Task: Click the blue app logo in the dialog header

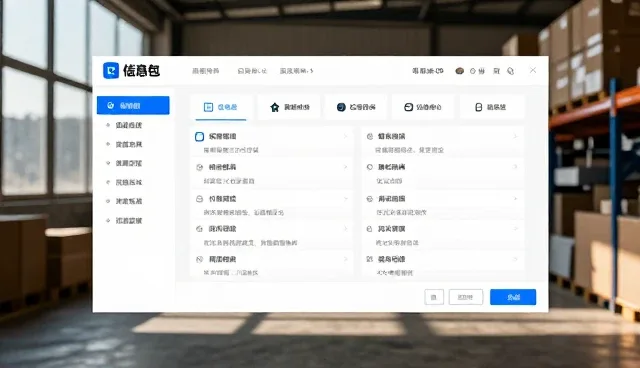Action: coord(111,71)
